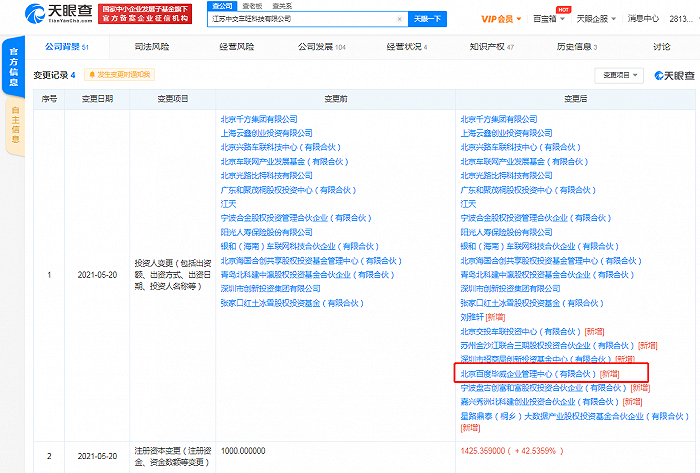Open 星路鼎泰(桐乡)大数据产业股权投资基金 link
Viewport: 700px width, 473px height.
pos(575,416)
